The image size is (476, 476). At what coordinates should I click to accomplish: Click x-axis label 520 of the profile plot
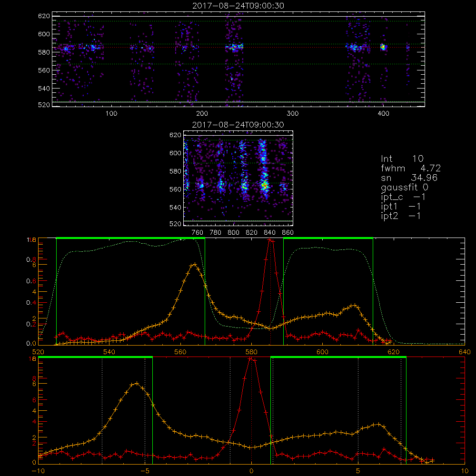(x=38, y=352)
